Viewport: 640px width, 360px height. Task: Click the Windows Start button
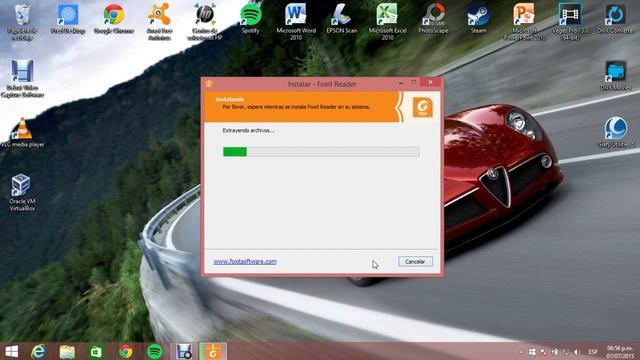11,351
